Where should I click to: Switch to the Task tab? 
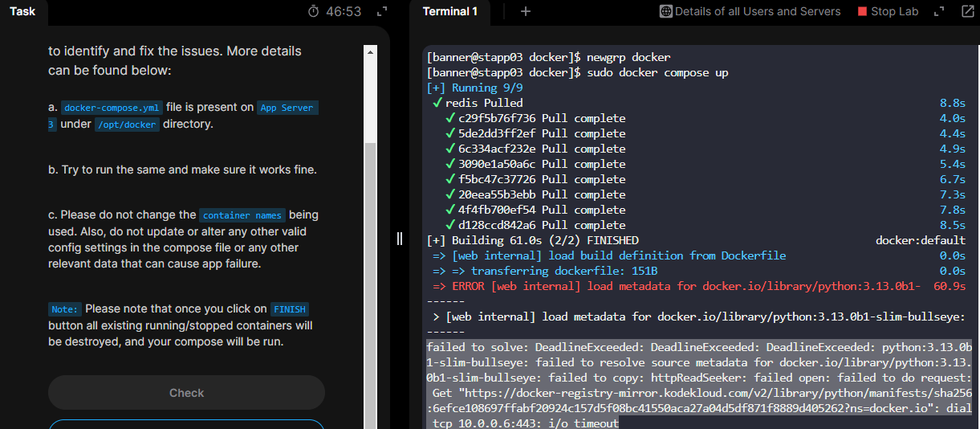[22, 11]
